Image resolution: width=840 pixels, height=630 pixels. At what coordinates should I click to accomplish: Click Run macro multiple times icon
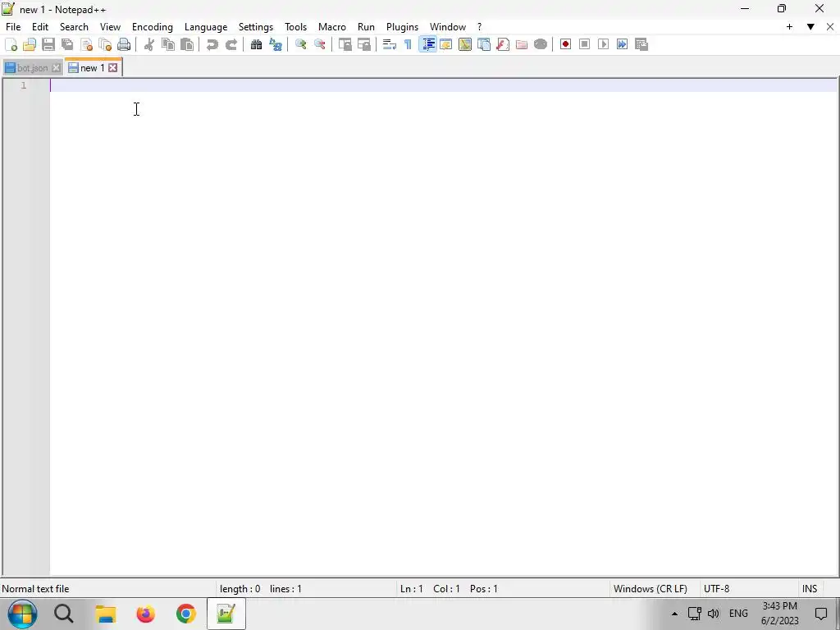coord(622,44)
